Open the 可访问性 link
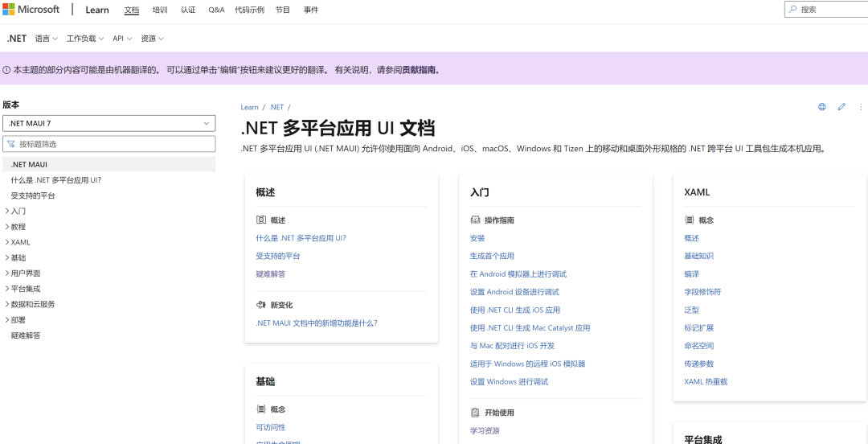 pyautogui.click(x=271, y=427)
